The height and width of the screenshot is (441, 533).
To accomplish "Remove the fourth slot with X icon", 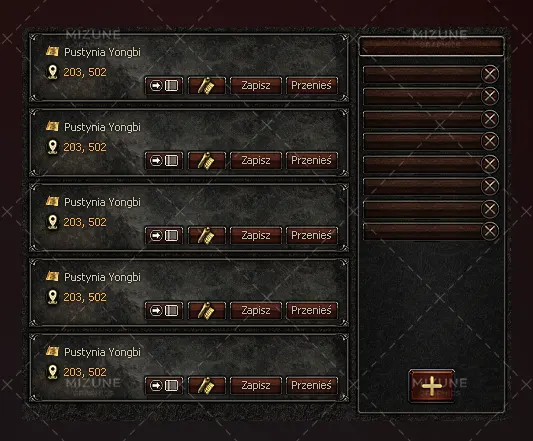I will (490, 141).
